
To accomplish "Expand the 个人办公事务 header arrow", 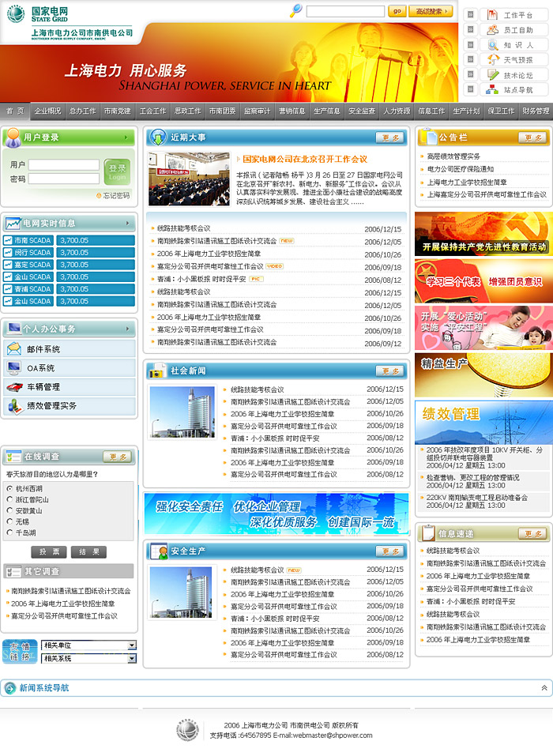I will pyautogui.click(x=128, y=329).
